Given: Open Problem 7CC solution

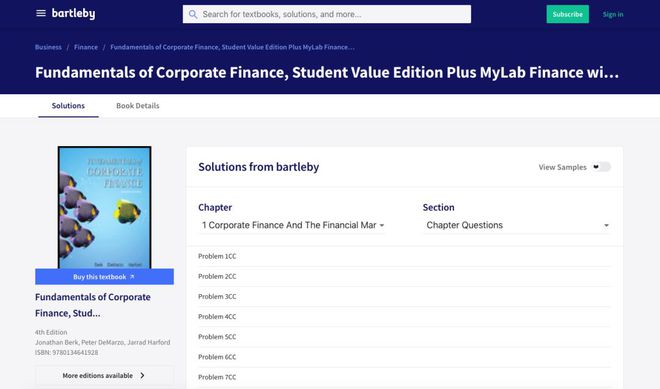Looking at the screenshot, I should click(x=404, y=377).
